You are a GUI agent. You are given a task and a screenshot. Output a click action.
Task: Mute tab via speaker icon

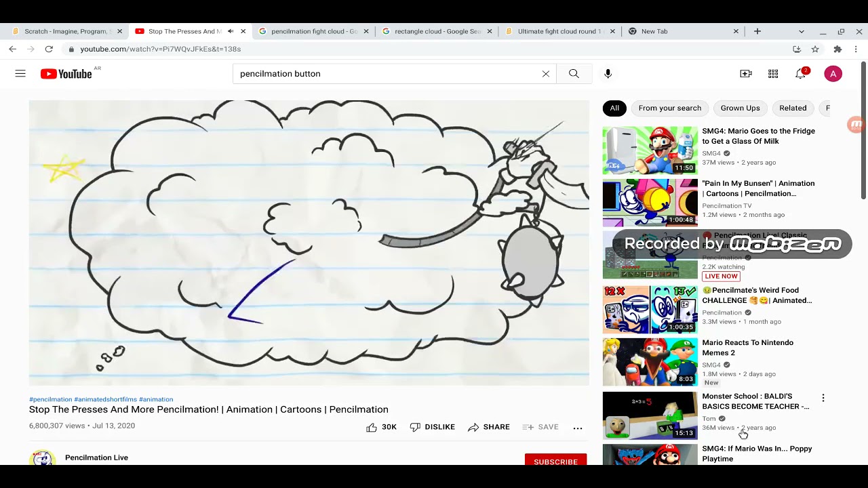point(231,31)
